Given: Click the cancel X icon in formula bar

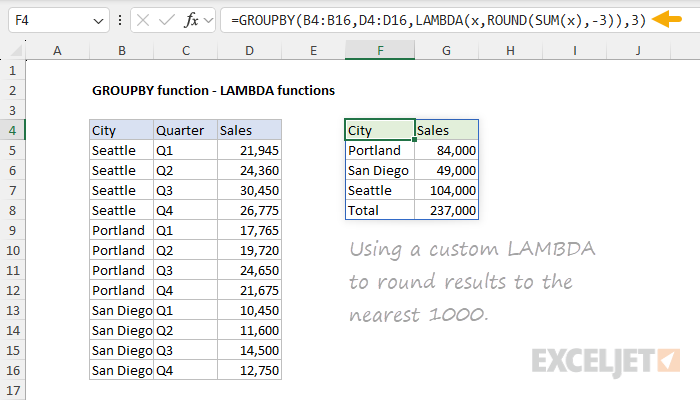Looking at the screenshot, I should (x=143, y=20).
